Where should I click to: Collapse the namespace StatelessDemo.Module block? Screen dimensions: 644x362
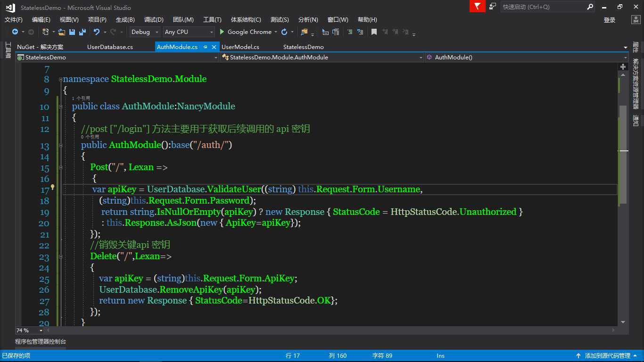[60, 79]
